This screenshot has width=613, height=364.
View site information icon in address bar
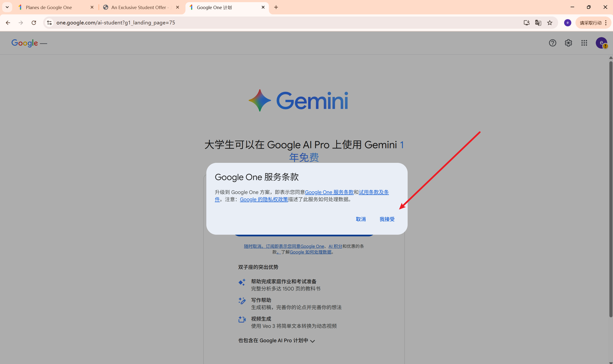(x=49, y=23)
